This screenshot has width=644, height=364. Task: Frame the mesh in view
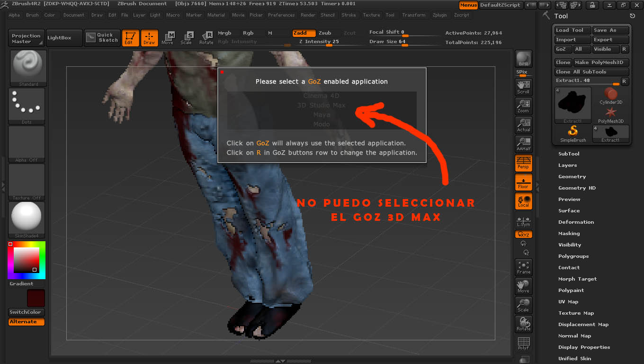click(x=523, y=267)
